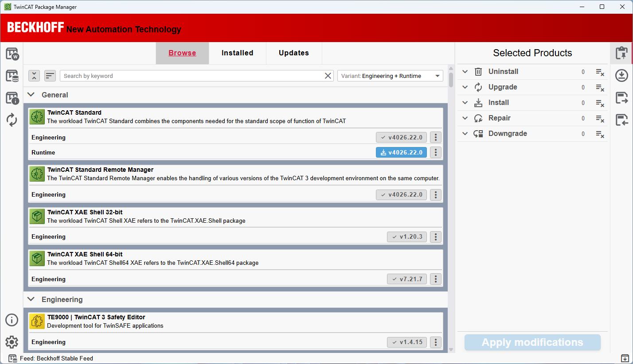Click the TwinCAT XAE Shell 64-bit package icon
633x364 pixels.
click(37, 259)
